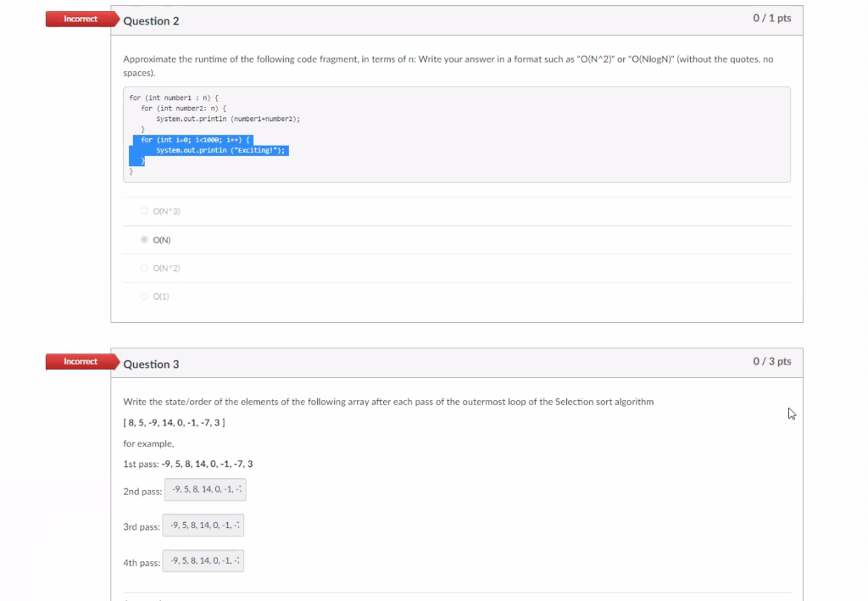Click the array '[ 8, 5, -9, 14, 0, -1, -7, 3 ]'
The height and width of the screenshot is (601, 868).
(174, 423)
